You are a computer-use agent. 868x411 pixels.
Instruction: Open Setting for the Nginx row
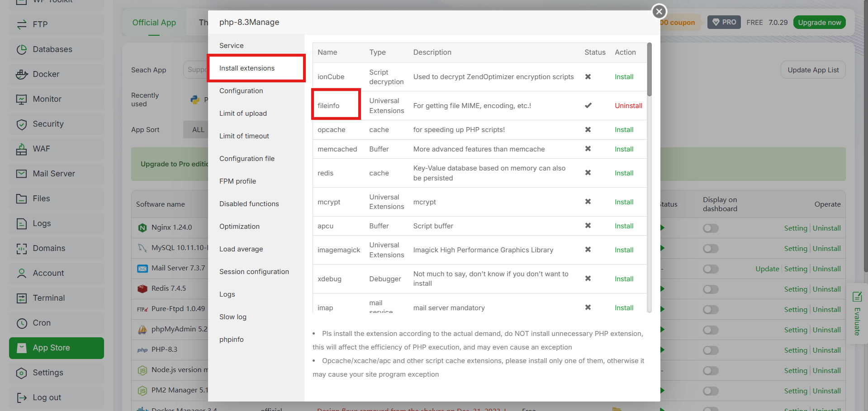(x=796, y=228)
